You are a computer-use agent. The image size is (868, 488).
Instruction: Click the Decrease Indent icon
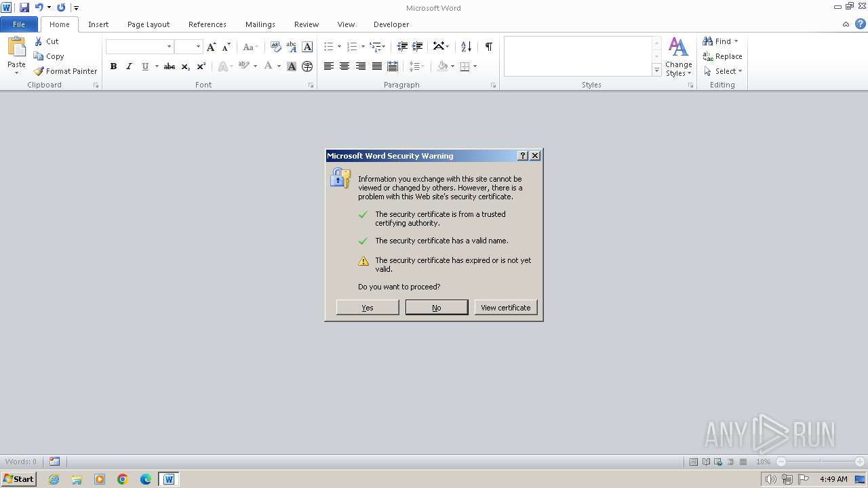pyautogui.click(x=402, y=47)
